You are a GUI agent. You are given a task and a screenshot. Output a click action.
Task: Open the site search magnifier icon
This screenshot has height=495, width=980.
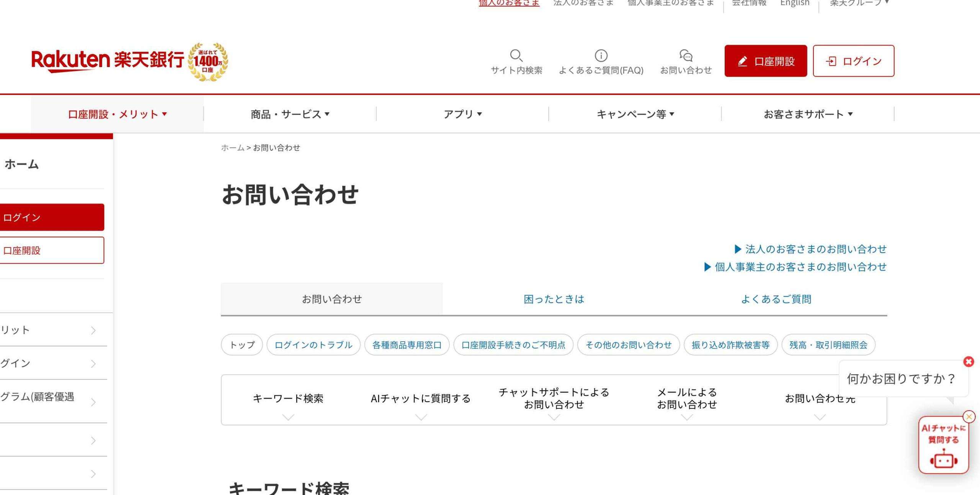point(516,56)
